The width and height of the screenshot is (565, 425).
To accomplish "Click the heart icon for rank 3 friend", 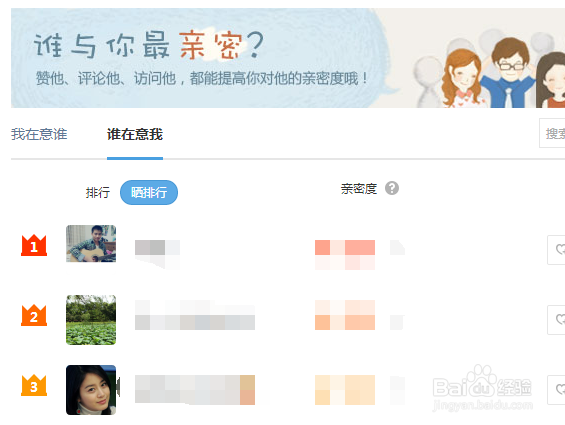I will 556,390.
